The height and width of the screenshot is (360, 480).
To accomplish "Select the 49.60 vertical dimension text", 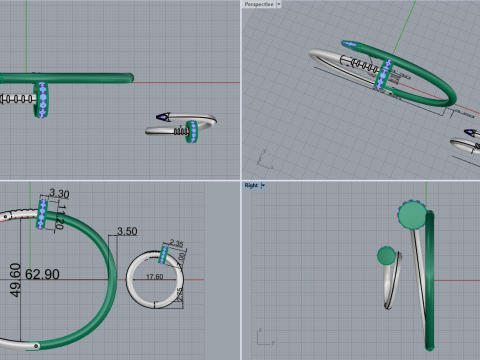I will [x=15, y=280].
